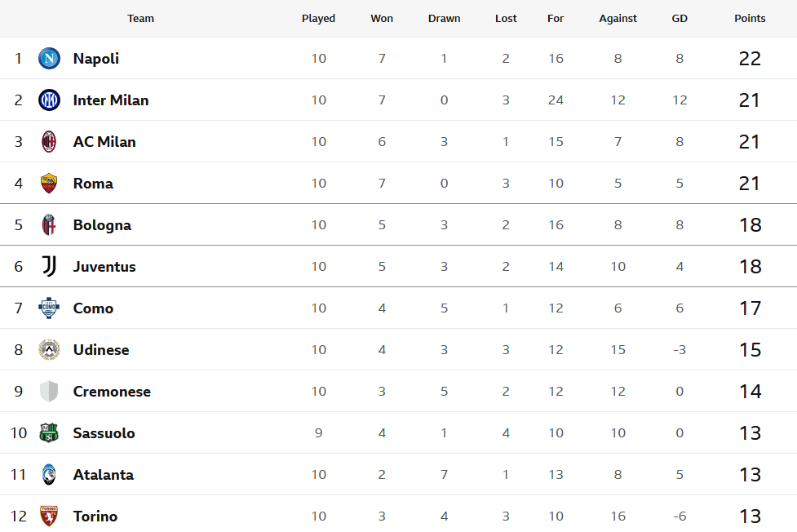Click the Team column header

140,19
